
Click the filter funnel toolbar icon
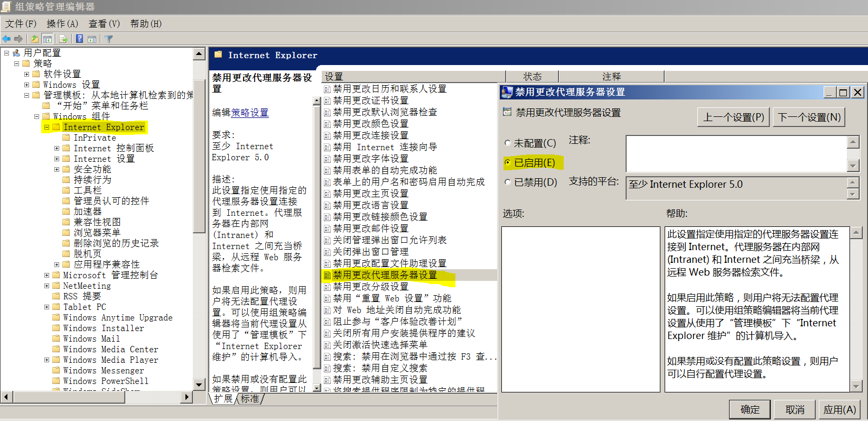109,39
